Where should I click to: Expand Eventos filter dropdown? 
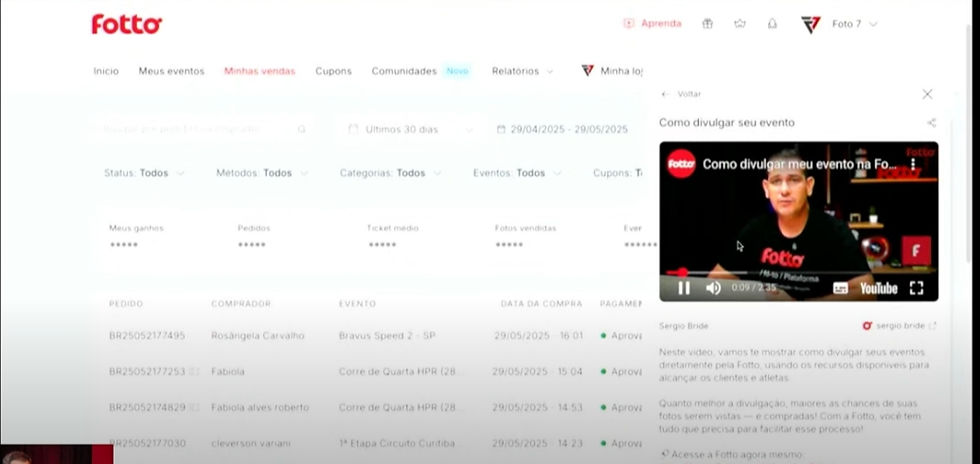[518, 173]
